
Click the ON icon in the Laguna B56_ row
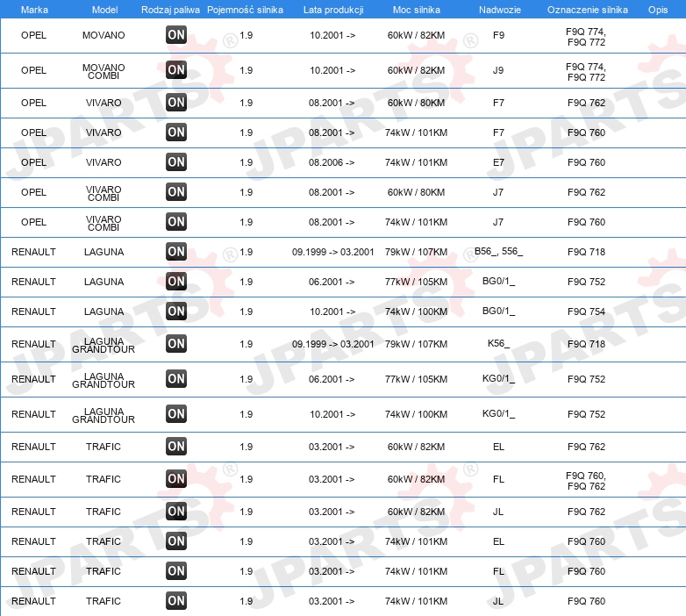(176, 252)
